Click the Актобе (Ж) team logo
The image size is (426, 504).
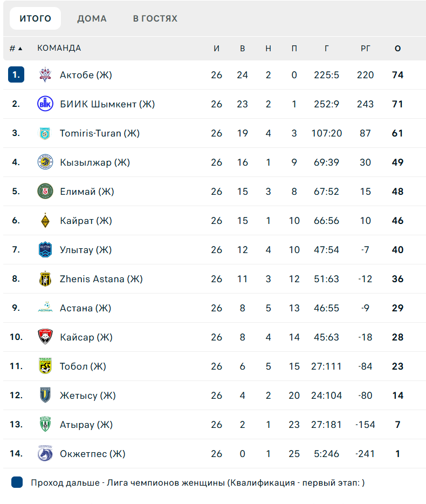point(45,75)
